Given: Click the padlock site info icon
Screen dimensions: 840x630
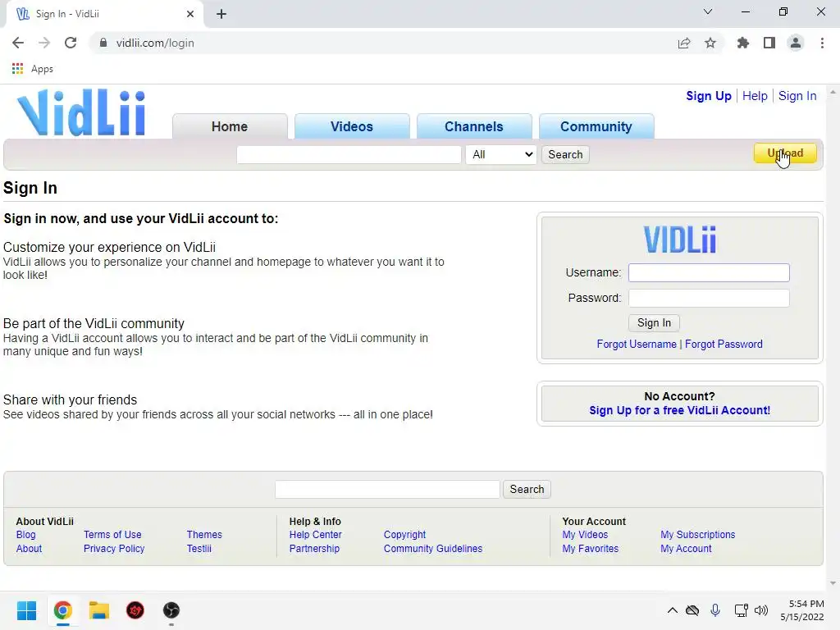Looking at the screenshot, I should (103, 43).
